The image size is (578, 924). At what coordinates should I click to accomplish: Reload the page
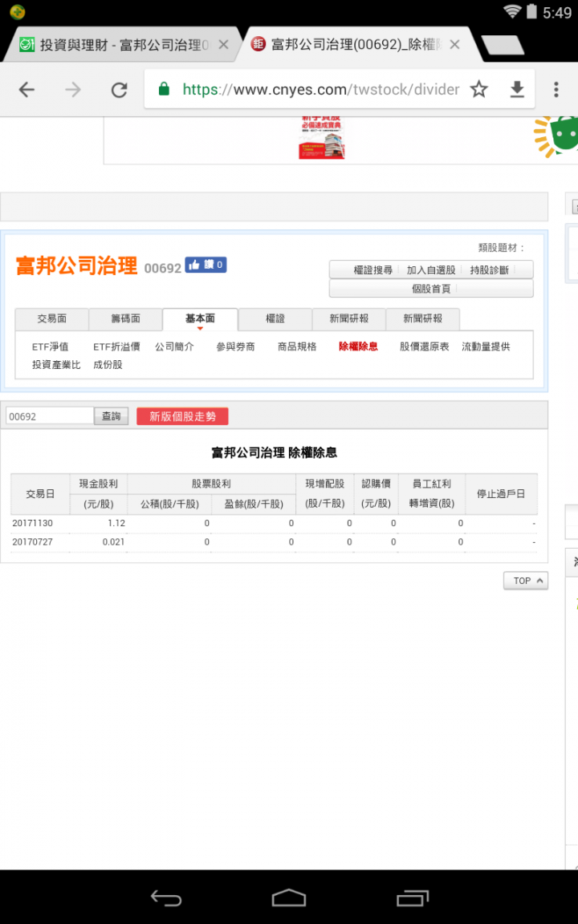click(120, 90)
